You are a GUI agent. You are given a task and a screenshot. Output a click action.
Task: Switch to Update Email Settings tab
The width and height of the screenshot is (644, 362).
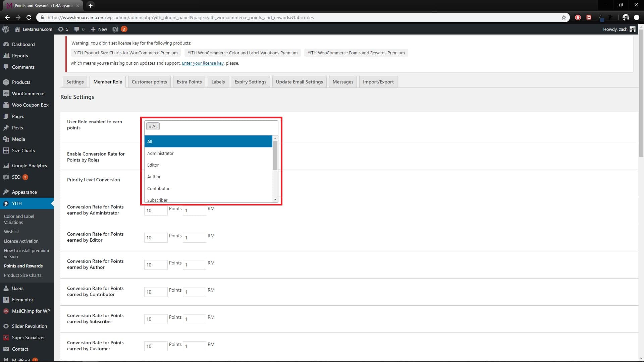(x=299, y=82)
